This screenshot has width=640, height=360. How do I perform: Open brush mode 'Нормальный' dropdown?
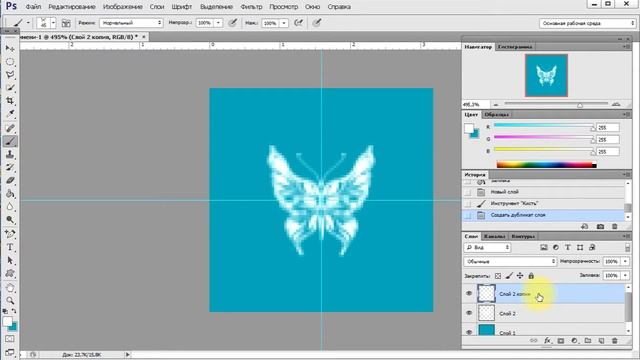click(131, 23)
